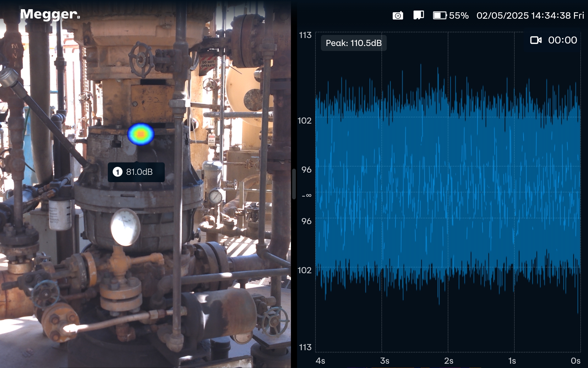Click the date and time display

(530, 16)
